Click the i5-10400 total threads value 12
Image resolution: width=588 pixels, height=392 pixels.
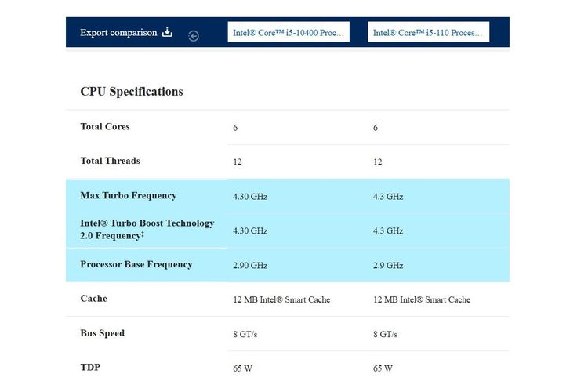(238, 162)
